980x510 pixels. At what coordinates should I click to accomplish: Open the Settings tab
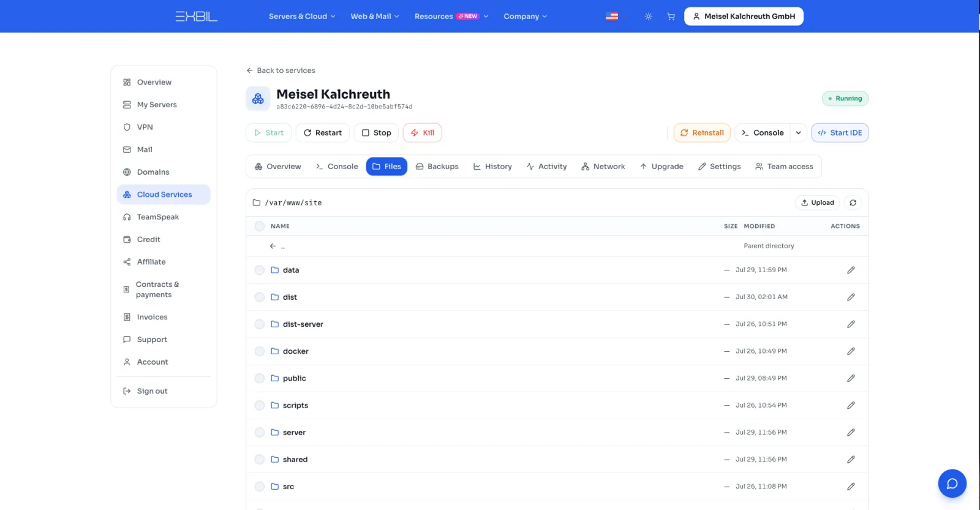(720, 167)
